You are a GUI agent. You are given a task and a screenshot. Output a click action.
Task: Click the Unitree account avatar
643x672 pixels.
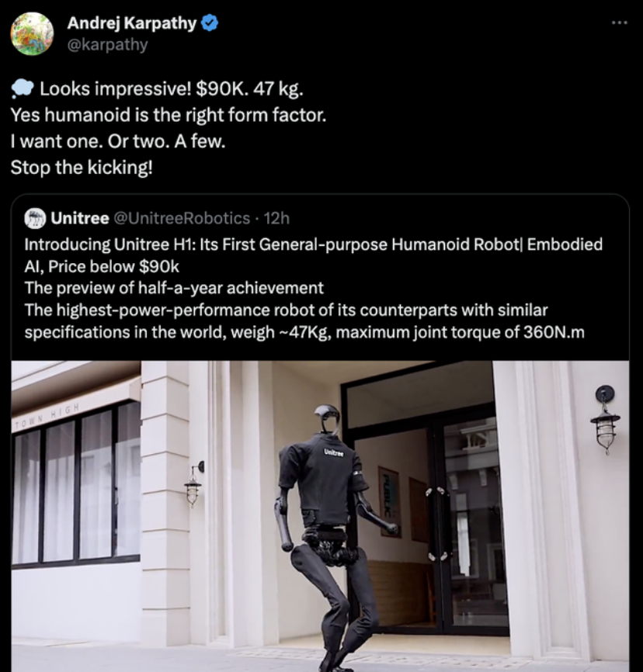point(35,217)
